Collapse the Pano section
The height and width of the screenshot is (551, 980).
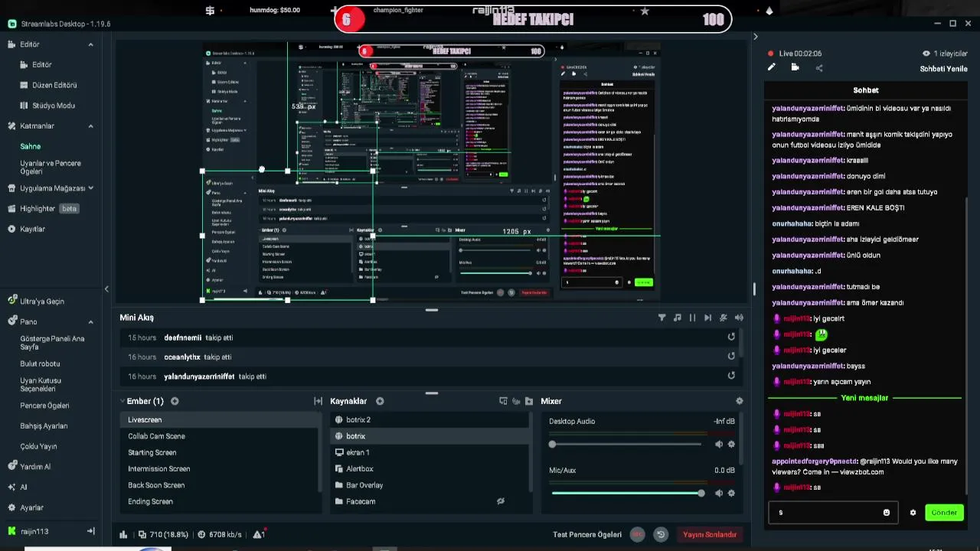pos(90,322)
